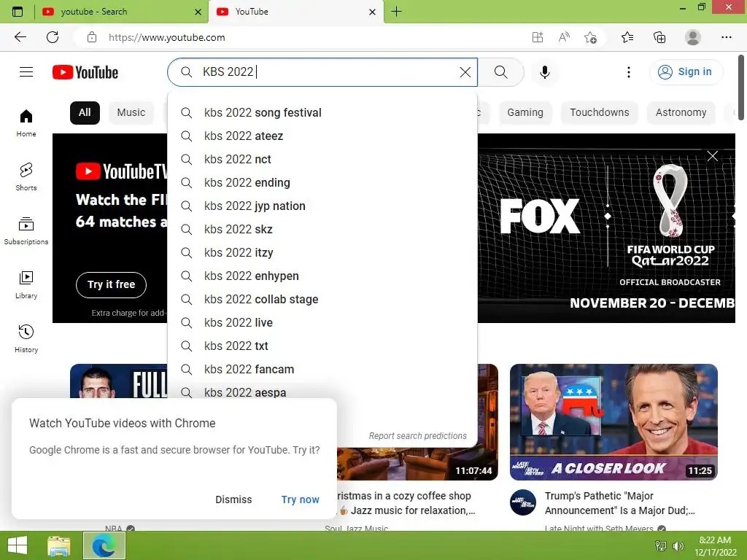Image resolution: width=747 pixels, height=560 pixels.
Task: Open the Late Night Seth Meyers channel avatar
Action: click(522, 502)
